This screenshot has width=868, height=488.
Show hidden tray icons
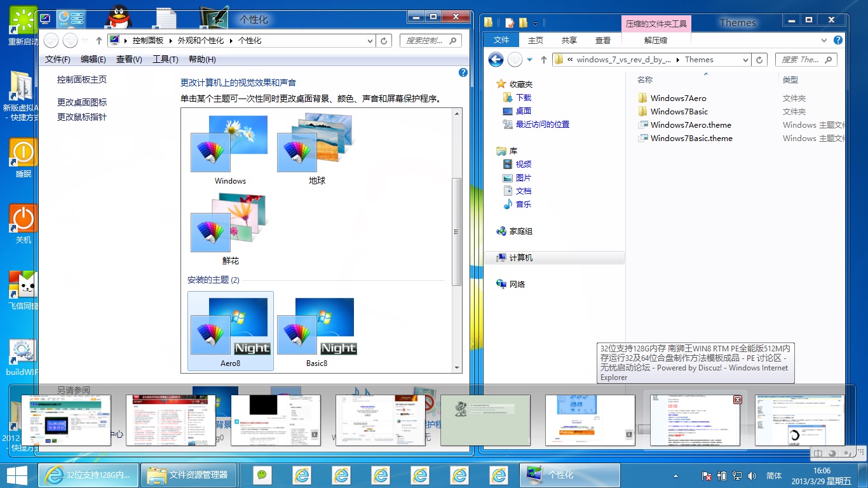pyautogui.click(x=675, y=475)
